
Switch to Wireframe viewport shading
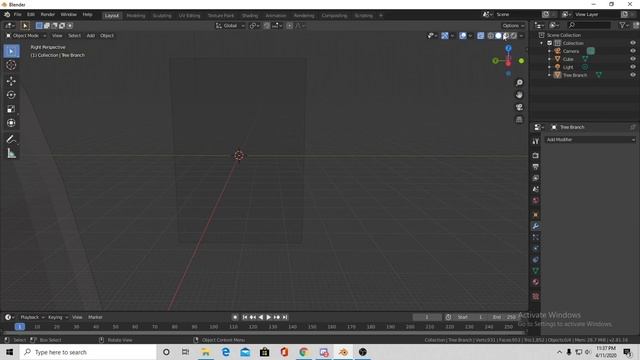491,36
